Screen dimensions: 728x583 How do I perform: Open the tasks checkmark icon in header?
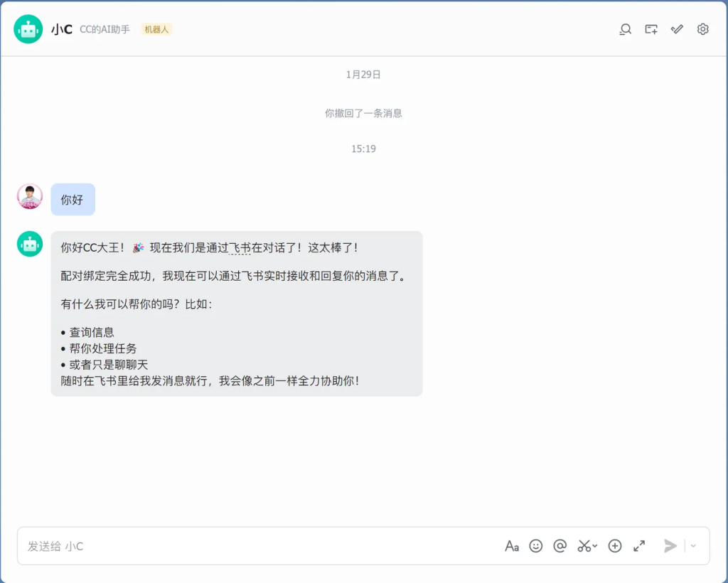click(x=677, y=29)
